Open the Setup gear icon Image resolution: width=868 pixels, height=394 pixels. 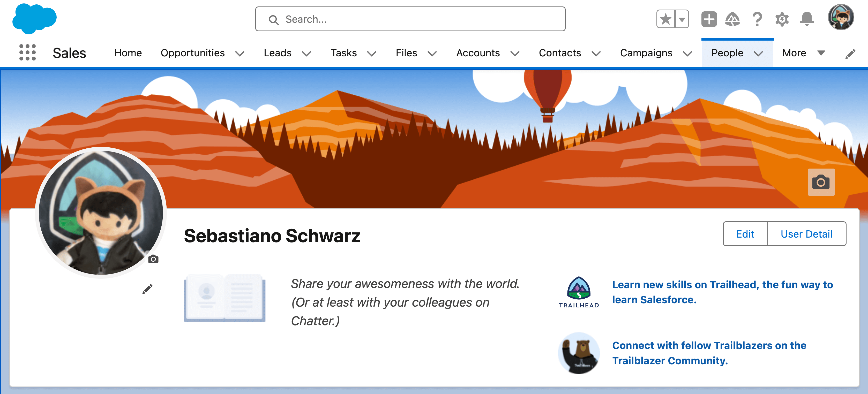tap(782, 19)
